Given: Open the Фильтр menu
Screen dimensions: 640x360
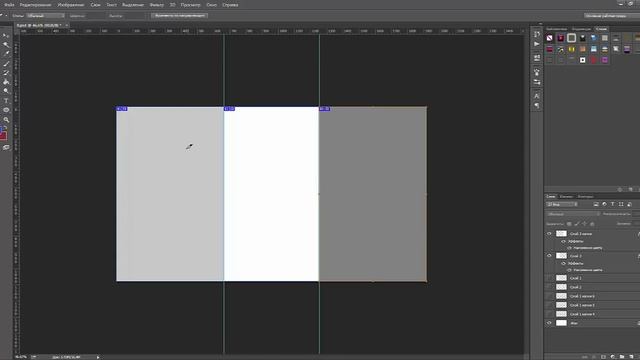Looking at the screenshot, I should click(156, 5).
